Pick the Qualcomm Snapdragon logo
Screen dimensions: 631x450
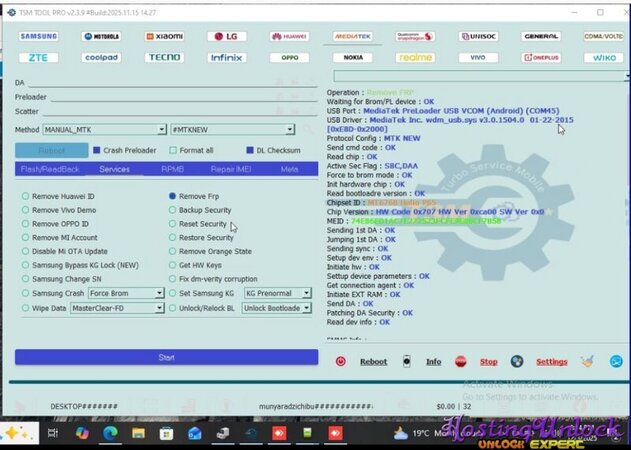[x=415, y=36]
